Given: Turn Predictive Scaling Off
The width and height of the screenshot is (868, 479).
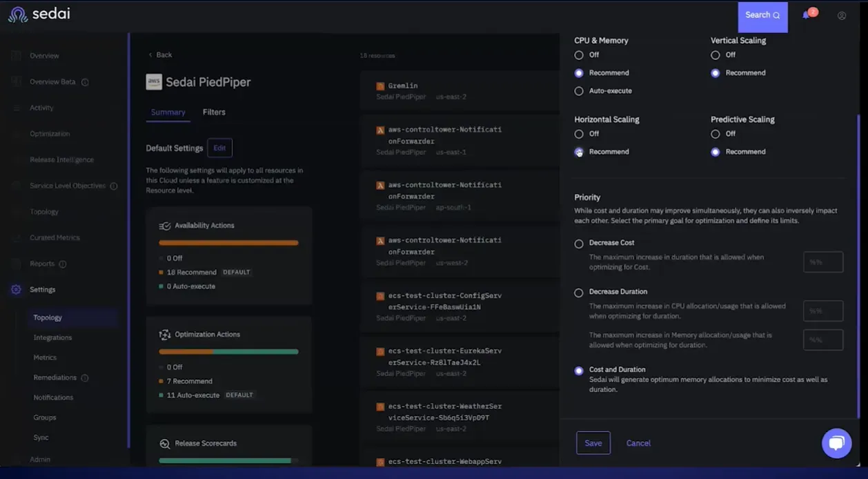Looking at the screenshot, I should click(x=716, y=134).
